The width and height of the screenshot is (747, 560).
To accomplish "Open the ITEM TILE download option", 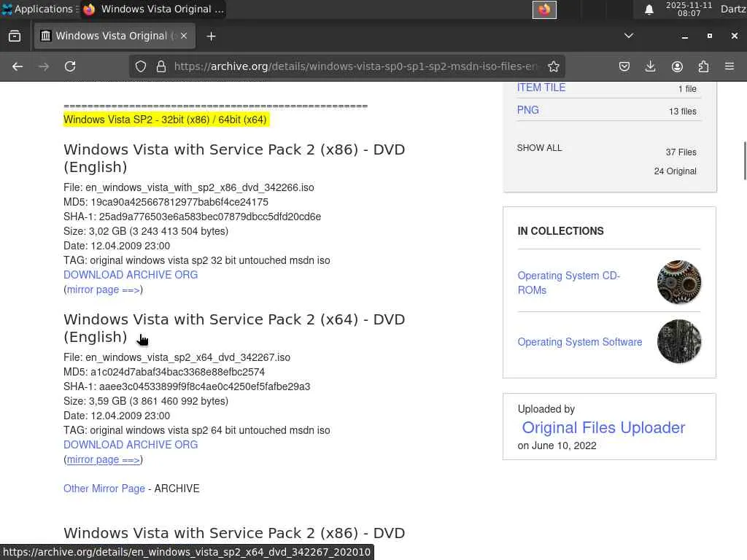I will click(541, 87).
